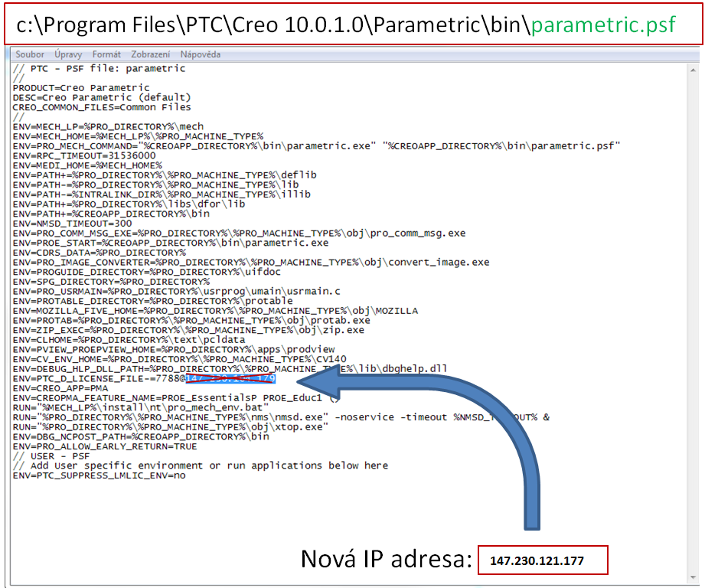Click the ENV=PRO_USRMAIN line
705x588 pixels.
point(176,291)
